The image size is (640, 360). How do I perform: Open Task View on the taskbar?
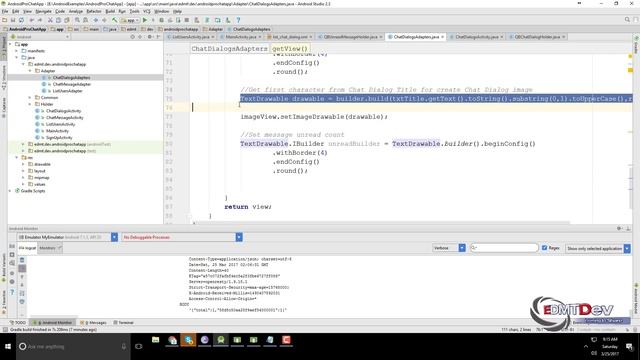139,346
